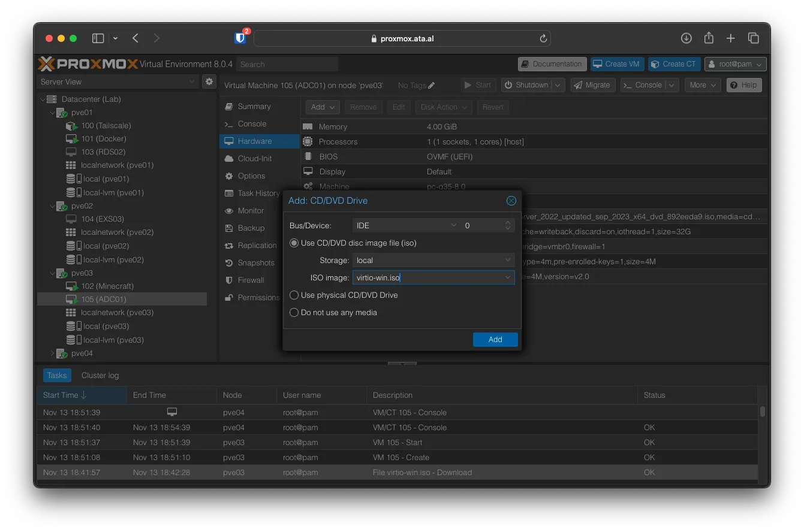Viewport: 804px width, 532px height.
Task: Select local-lvm (pve02) storage
Action: pyautogui.click(x=113, y=260)
